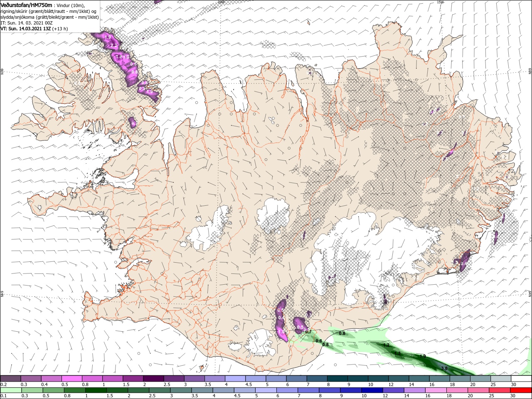Click the '0.7' value beside the southern snow patch
This screenshot has width=532, height=399.
(308, 332)
